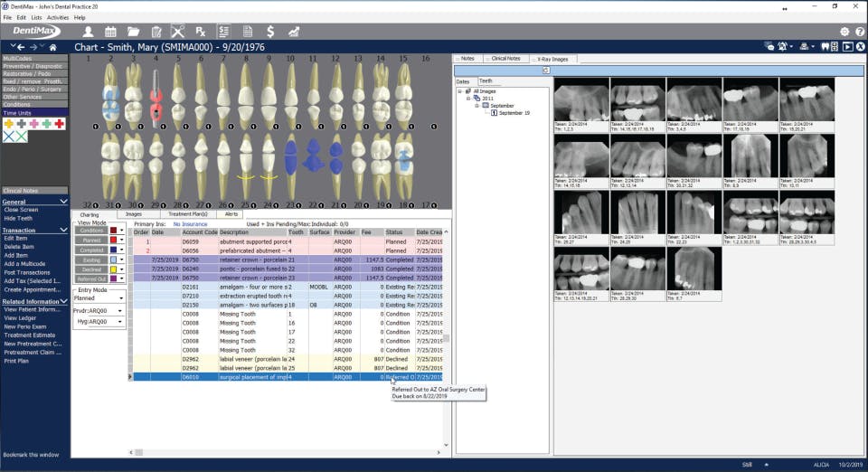Screen dimensions: 868x472
Task: Toggle the Conditions view mode button
Action: (91, 231)
